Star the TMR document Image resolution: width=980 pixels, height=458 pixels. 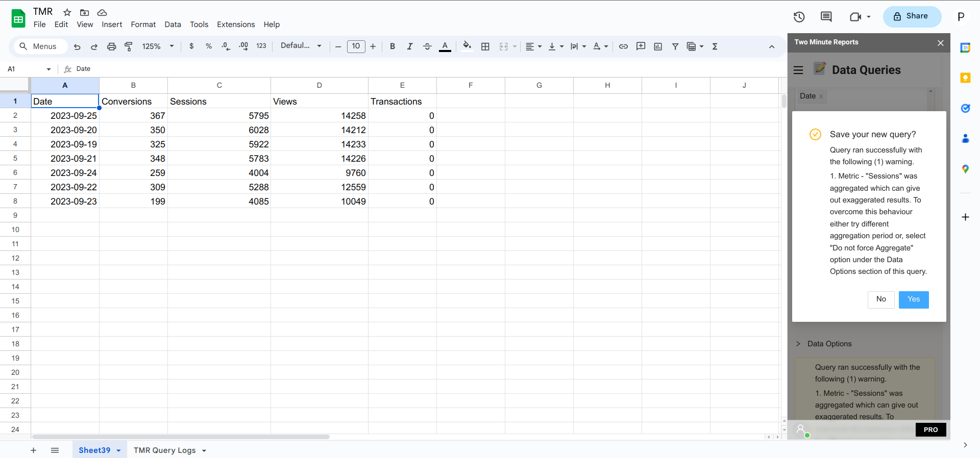[67, 12]
